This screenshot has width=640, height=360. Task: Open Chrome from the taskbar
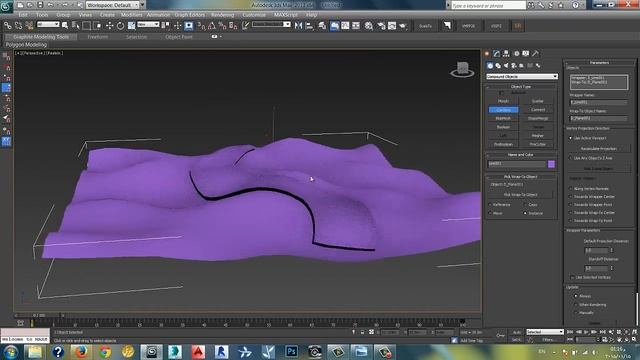tap(104, 352)
